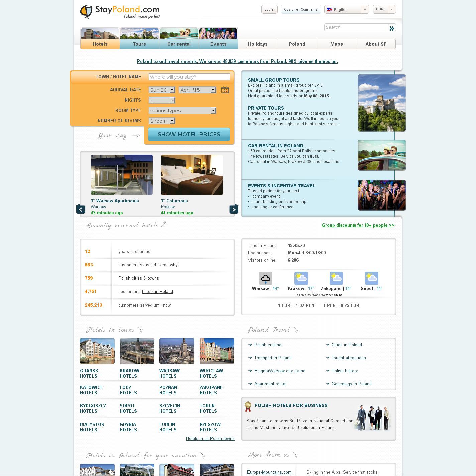
Task: Click Show Hotel Prices button
Action: click(189, 134)
